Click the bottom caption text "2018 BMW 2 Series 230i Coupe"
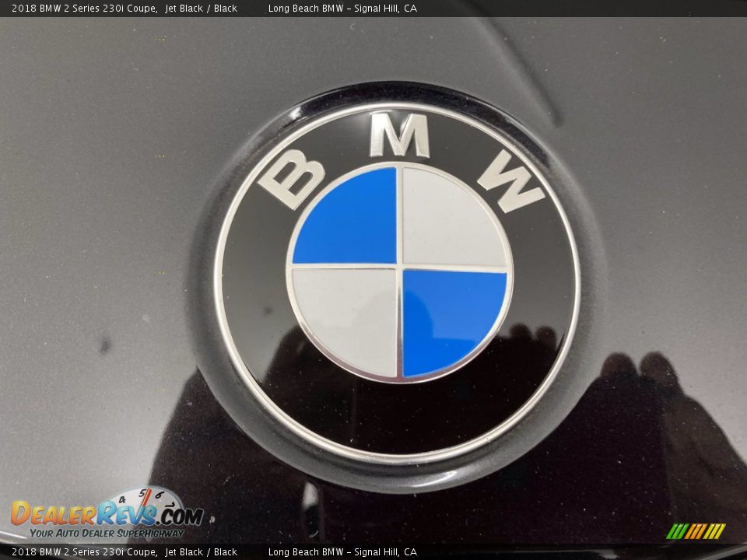The height and width of the screenshot is (560, 747). click(85, 552)
